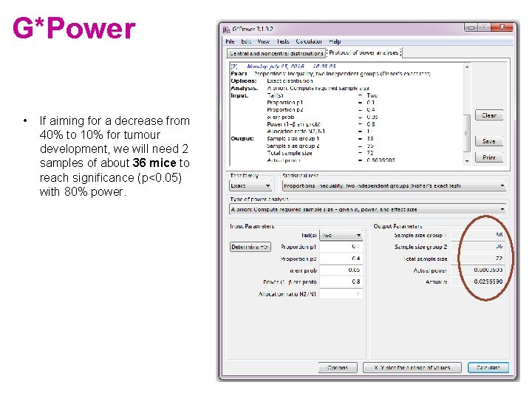This screenshot has width=532, height=399.
Task: Open the View menu
Action: coord(263,41)
